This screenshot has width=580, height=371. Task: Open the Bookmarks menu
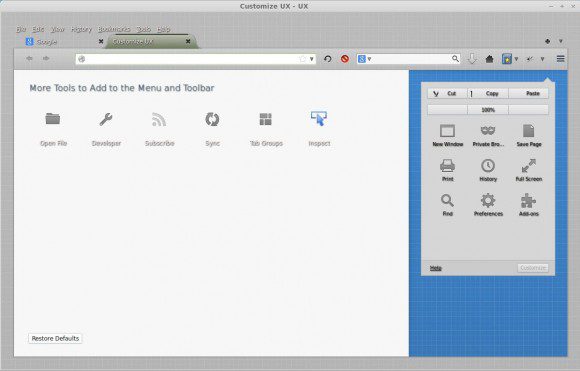pyautogui.click(x=114, y=29)
